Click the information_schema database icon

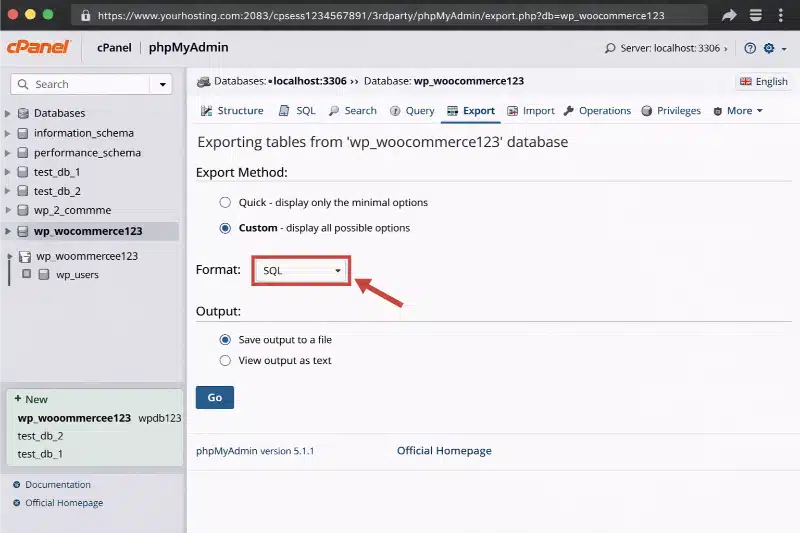tap(22, 133)
